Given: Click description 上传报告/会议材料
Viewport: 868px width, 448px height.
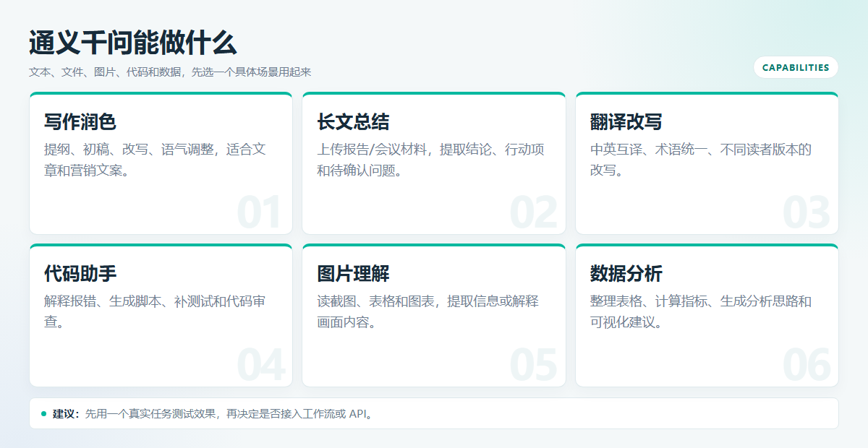Looking at the screenshot, I should 430,160.
